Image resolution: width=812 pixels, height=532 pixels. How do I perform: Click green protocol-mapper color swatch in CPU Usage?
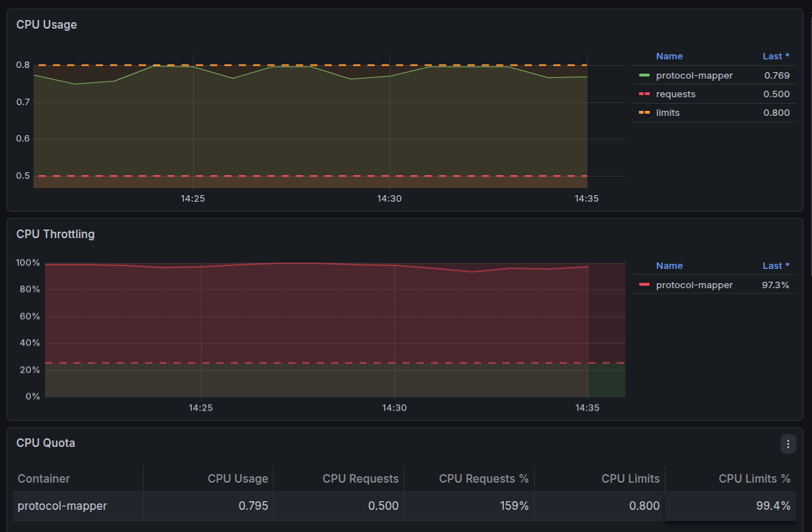click(x=644, y=76)
